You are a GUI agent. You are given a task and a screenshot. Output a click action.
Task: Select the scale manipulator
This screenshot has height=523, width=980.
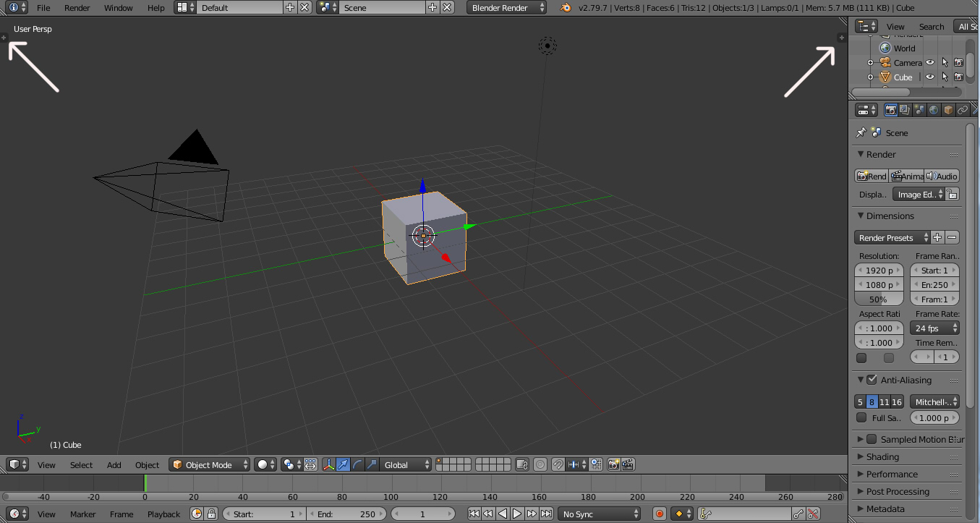[x=372, y=464]
